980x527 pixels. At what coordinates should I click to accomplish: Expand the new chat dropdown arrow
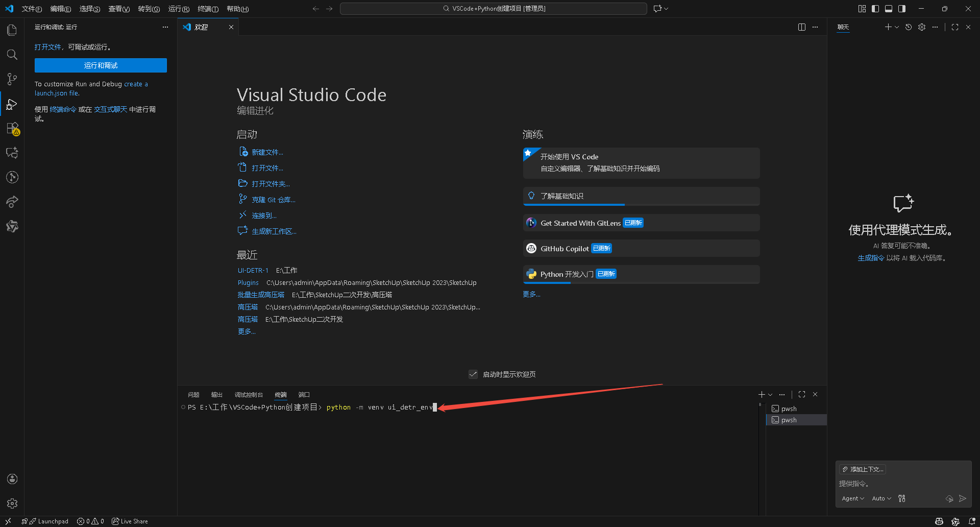tap(897, 27)
